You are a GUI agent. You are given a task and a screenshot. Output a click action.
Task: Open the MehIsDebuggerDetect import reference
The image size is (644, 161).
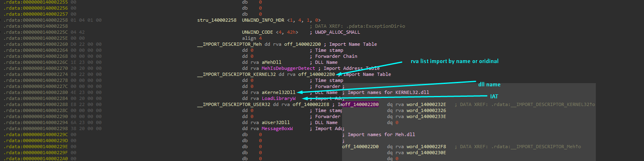point(288,68)
